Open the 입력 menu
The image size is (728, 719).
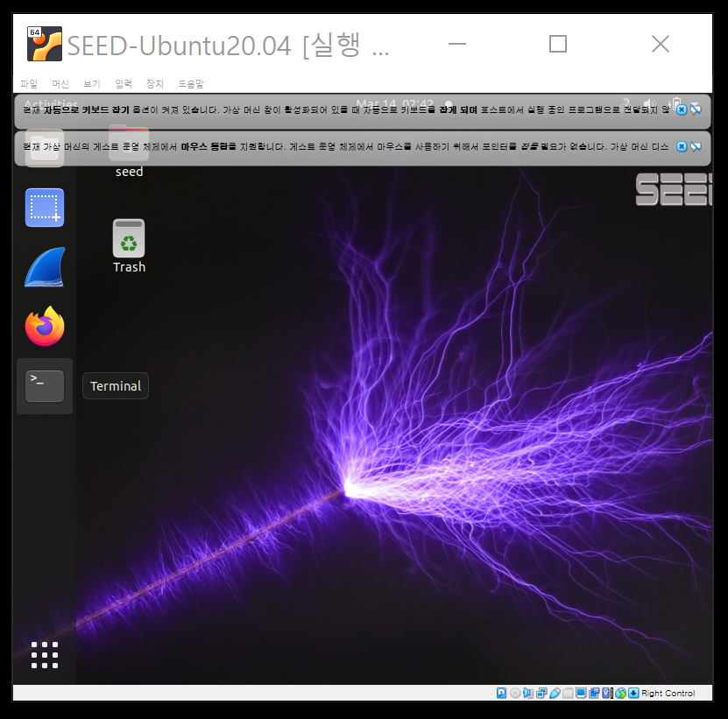[x=124, y=83]
